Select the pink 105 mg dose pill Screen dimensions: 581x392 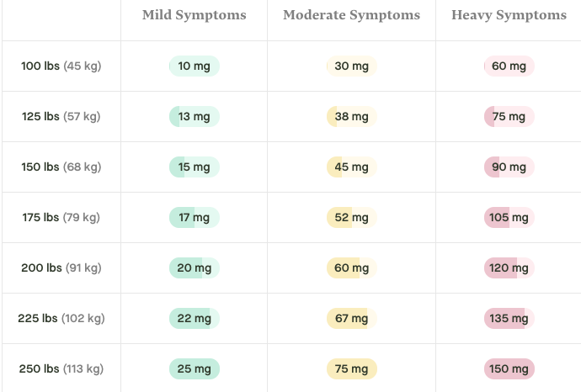pos(509,218)
